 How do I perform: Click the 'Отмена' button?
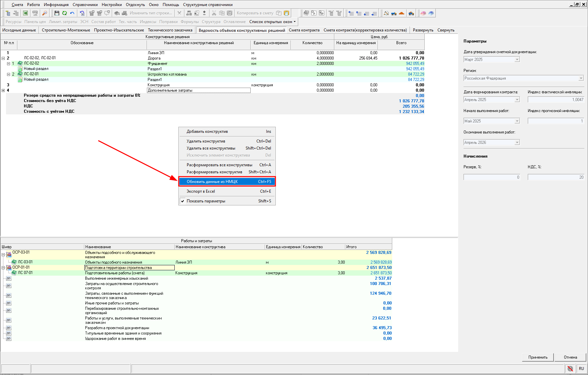570,357
